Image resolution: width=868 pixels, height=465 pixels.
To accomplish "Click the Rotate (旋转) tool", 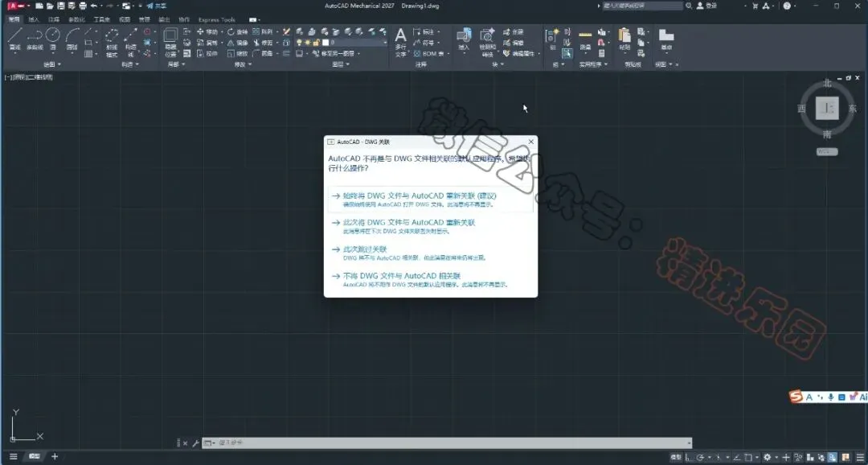I will (237, 32).
